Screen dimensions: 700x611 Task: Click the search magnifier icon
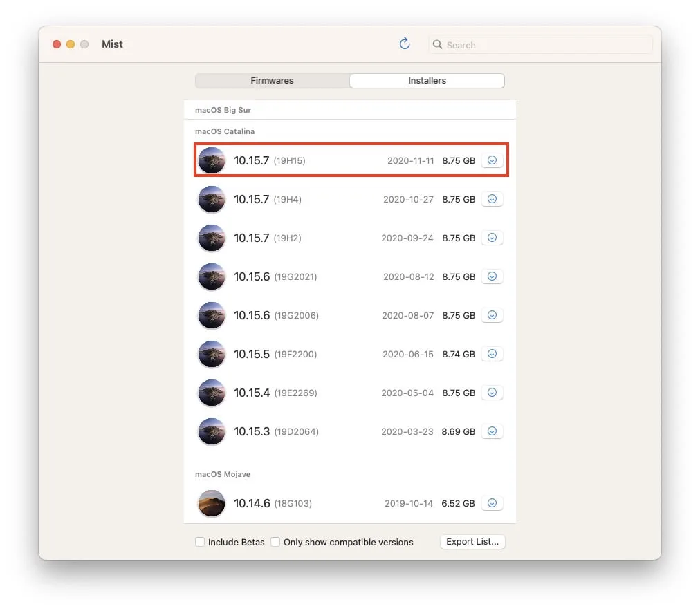coord(437,45)
